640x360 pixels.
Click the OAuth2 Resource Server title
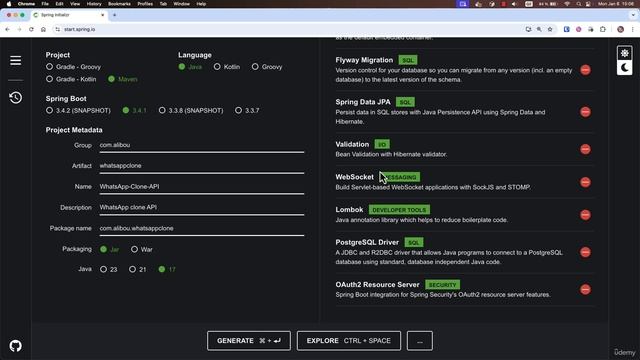tap(377, 284)
